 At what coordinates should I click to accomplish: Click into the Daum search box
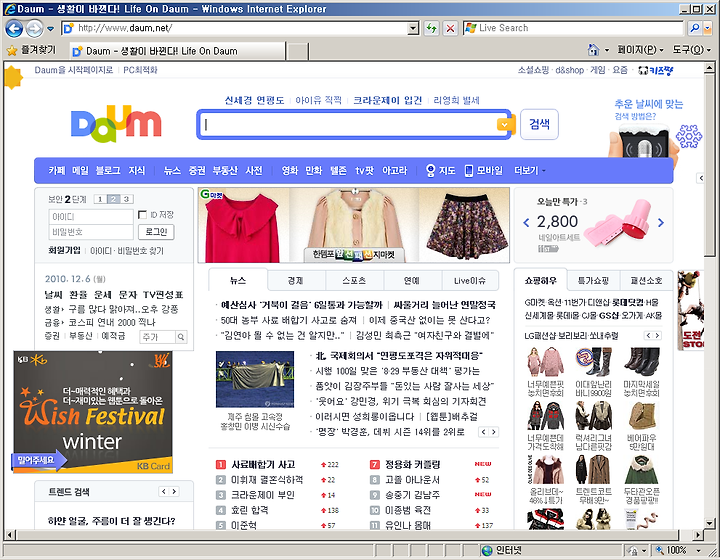(349, 124)
